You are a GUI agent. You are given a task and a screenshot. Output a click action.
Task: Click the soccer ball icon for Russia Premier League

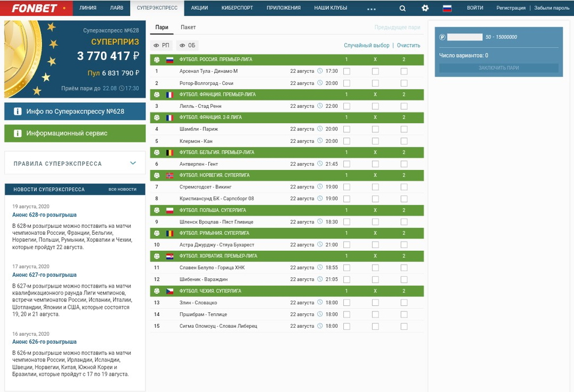tap(157, 60)
